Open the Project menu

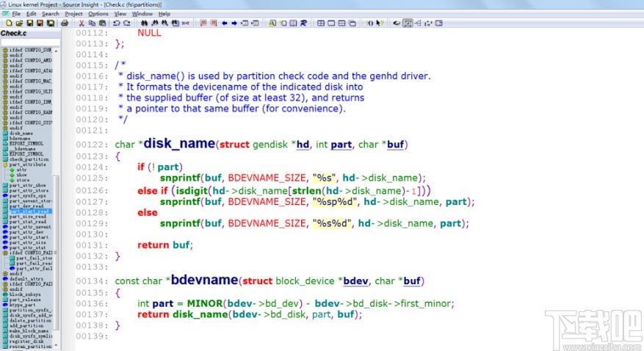pyautogui.click(x=73, y=13)
